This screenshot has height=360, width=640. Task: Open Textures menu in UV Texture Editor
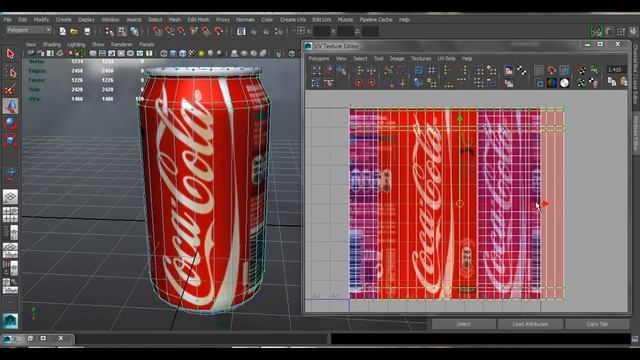coord(421,59)
